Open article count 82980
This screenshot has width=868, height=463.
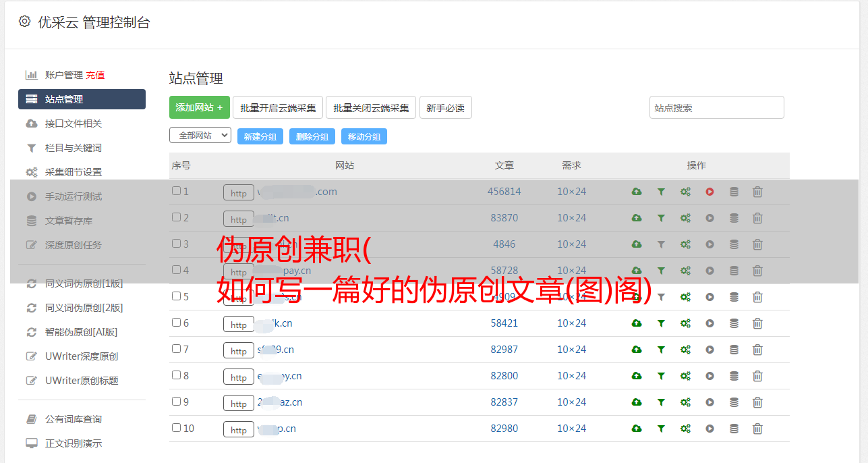[x=504, y=429]
